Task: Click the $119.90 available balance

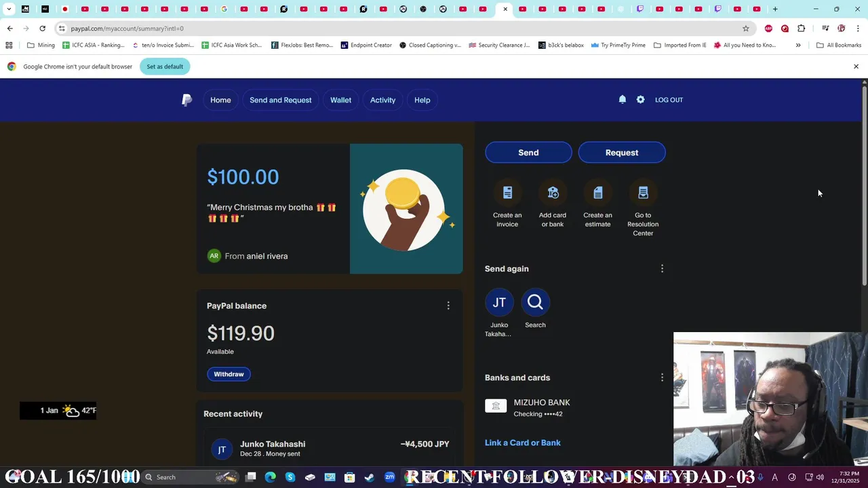Action: point(241,333)
